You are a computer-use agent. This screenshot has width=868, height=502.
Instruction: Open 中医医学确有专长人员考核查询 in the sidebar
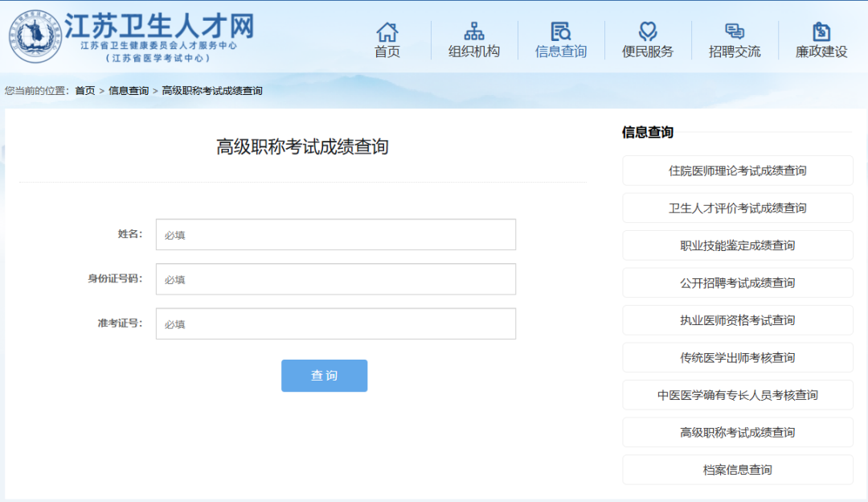(737, 395)
